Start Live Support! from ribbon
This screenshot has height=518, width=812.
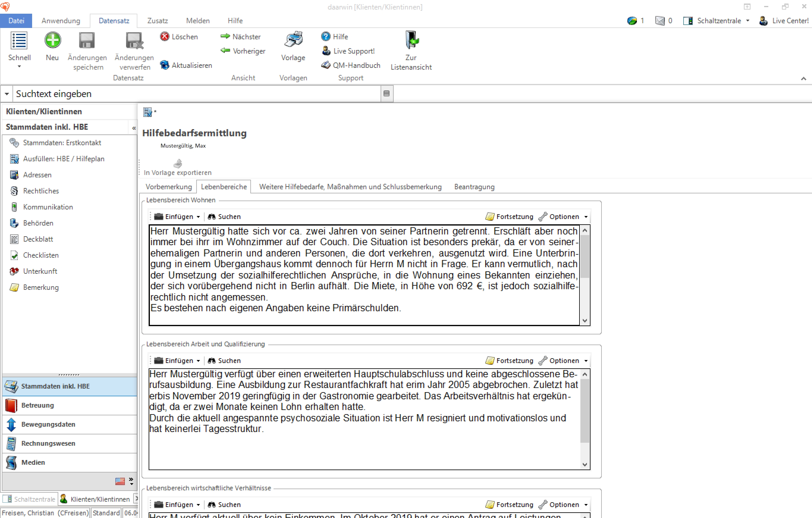pyautogui.click(x=348, y=51)
